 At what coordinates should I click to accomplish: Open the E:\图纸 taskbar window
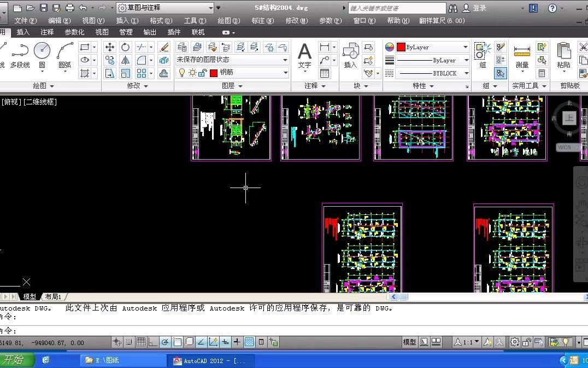123,360
